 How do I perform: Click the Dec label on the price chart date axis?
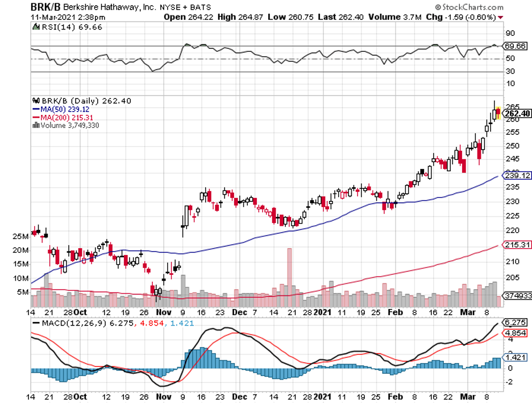point(239,312)
